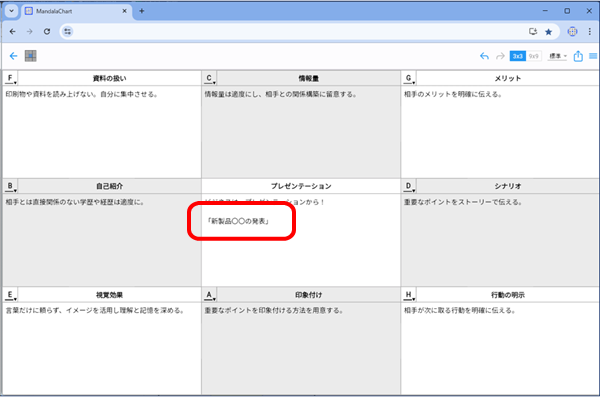
Task: Edit the 資料の扱い cell title
Action: [x=109, y=78]
